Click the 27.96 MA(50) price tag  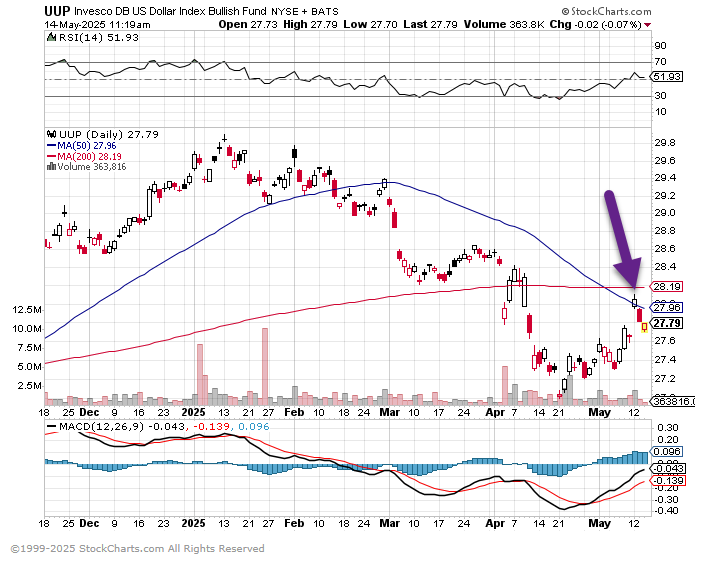667,308
